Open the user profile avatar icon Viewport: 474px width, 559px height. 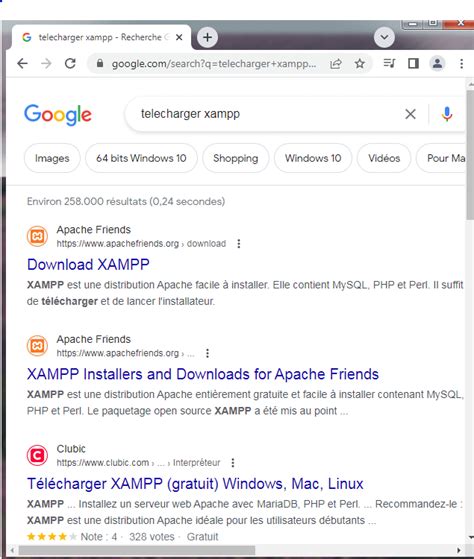coord(437,63)
